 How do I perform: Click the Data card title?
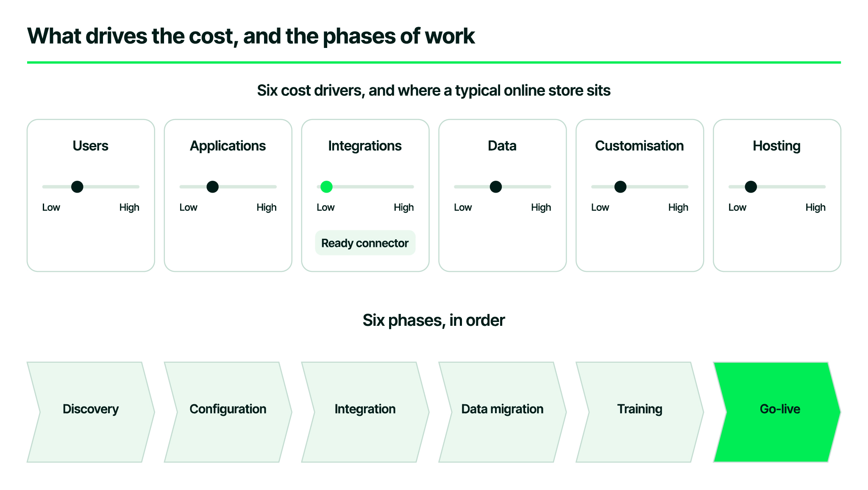(x=502, y=146)
